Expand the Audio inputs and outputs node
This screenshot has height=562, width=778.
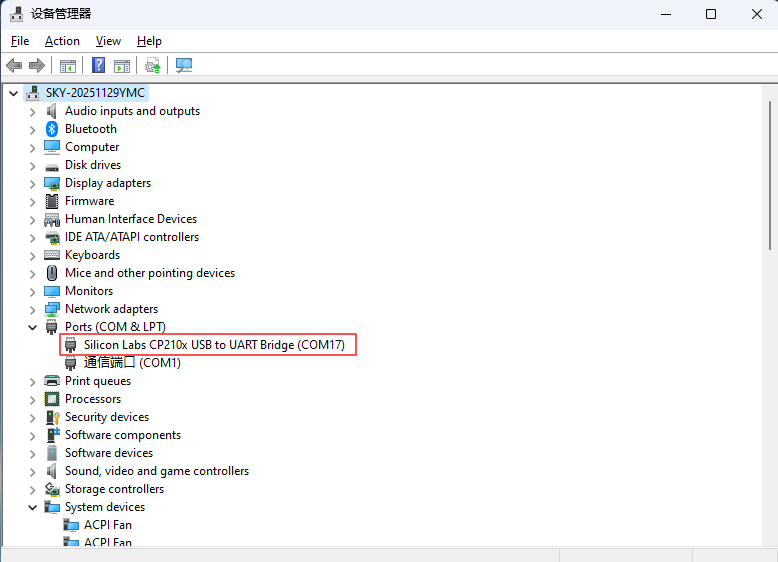(32, 112)
